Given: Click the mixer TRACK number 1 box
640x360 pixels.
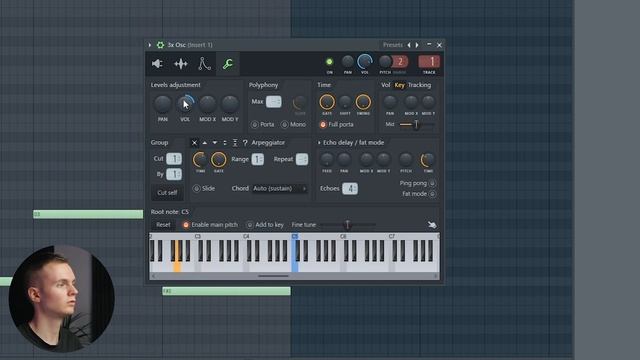Looking at the screenshot, I should pos(429,62).
